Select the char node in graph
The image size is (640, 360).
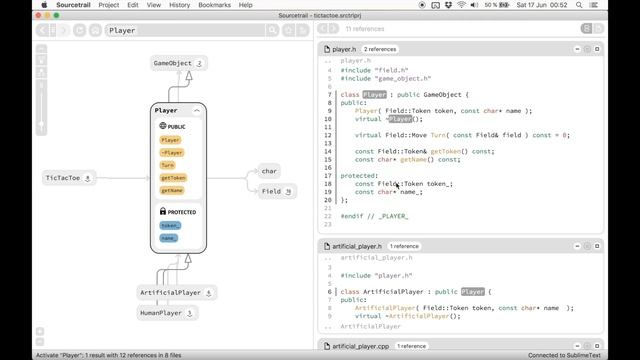click(x=269, y=171)
